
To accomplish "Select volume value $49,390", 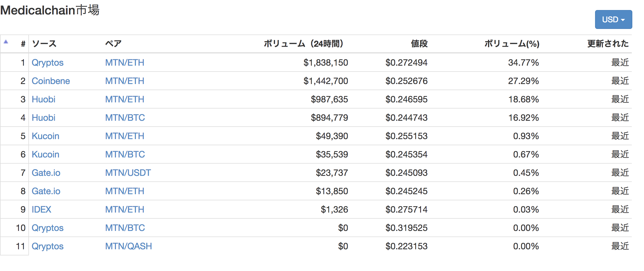I will 332,136.
